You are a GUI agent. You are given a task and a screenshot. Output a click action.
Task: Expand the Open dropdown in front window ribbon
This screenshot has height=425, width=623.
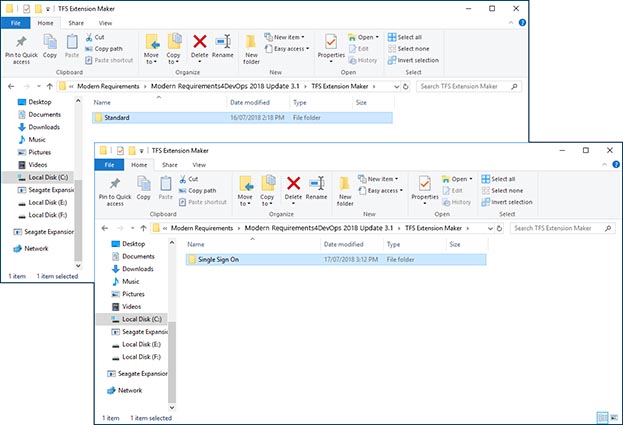click(x=460, y=178)
